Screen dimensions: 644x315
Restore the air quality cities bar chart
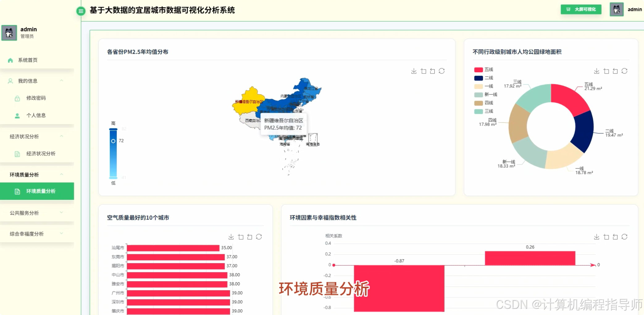(259, 237)
